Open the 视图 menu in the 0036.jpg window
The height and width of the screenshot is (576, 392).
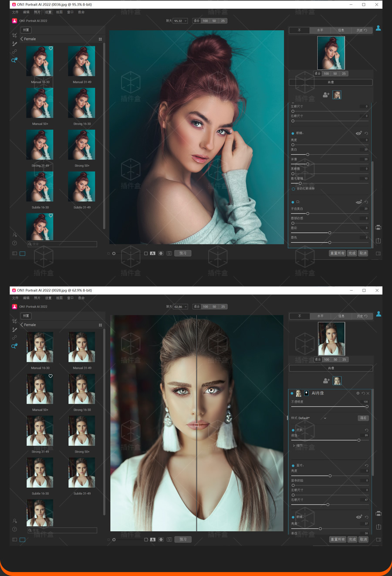59,12
